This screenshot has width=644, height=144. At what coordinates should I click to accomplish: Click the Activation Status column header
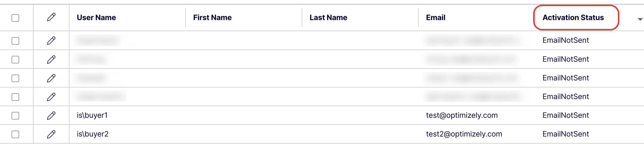pyautogui.click(x=573, y=18)
